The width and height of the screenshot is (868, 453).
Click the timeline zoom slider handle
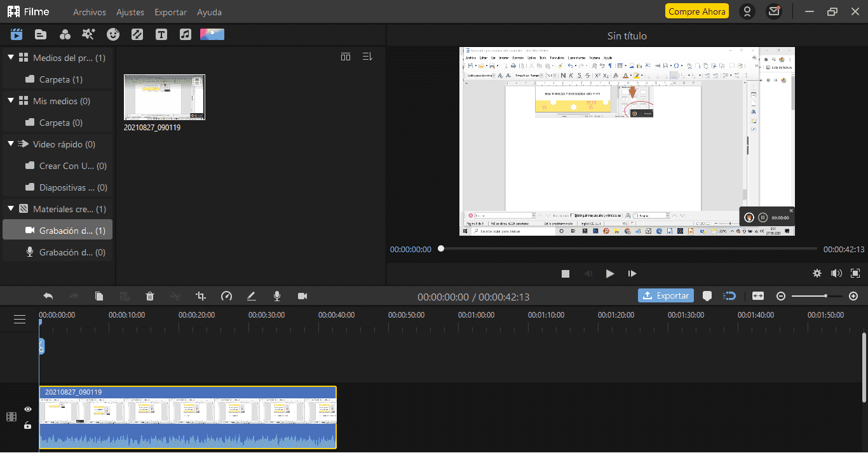coord(825,296)
